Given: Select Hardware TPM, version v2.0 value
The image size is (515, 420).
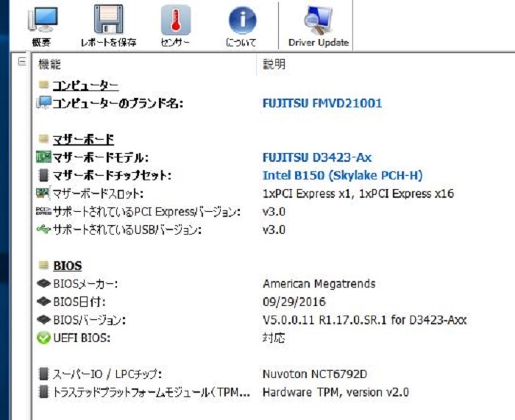Looking at the screenshot, I should [335, 392].
